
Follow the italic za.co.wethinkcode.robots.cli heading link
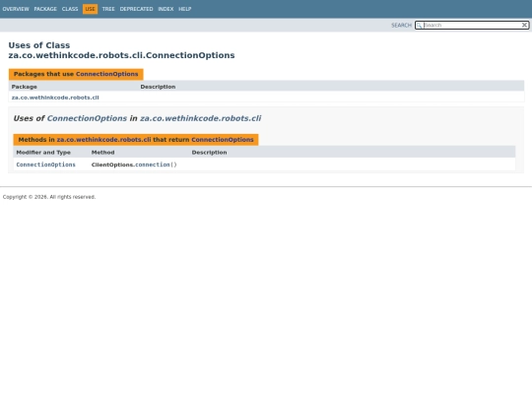pos(201,118)
